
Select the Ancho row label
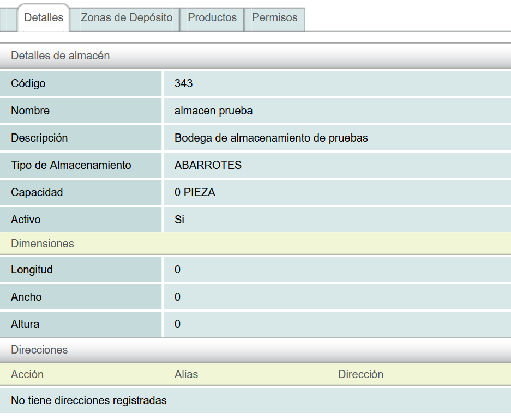[26, 297]
